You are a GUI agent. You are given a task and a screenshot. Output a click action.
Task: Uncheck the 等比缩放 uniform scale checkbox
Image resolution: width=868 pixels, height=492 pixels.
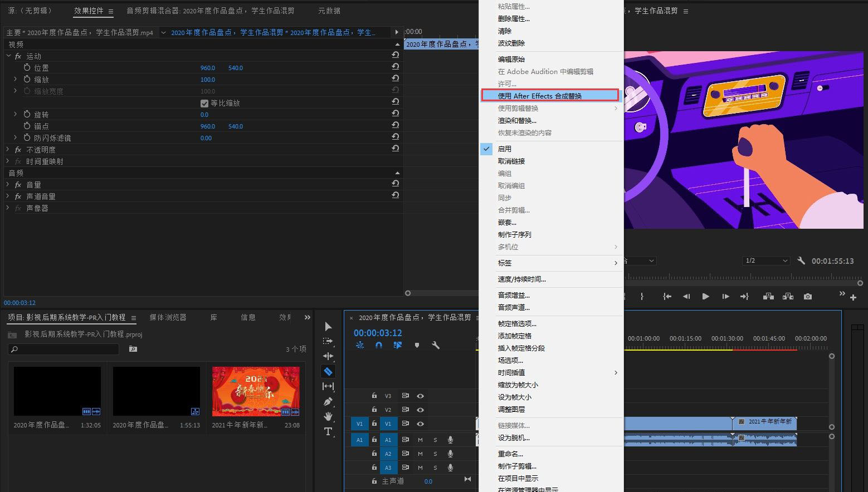point(204,103)
